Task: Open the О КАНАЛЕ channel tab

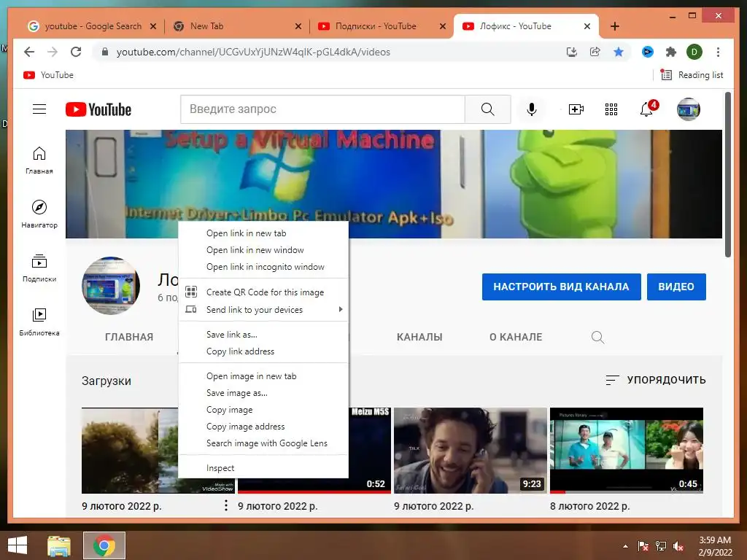Action: coord(516,337)
